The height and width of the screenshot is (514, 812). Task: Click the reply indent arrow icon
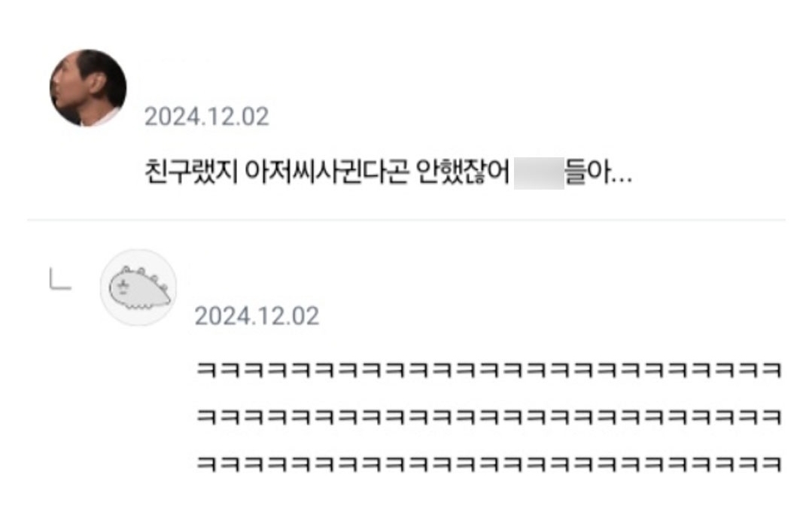pos(60,278)
